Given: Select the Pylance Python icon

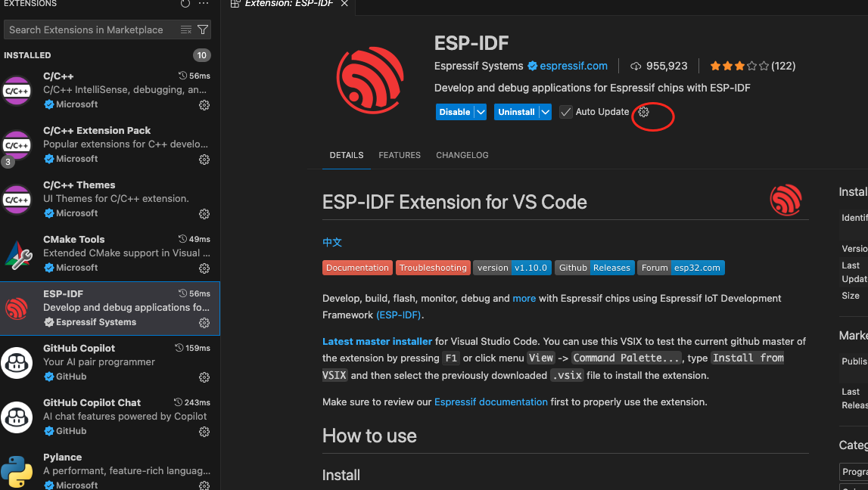Looking at the screenshot, I should click(17, 472).
